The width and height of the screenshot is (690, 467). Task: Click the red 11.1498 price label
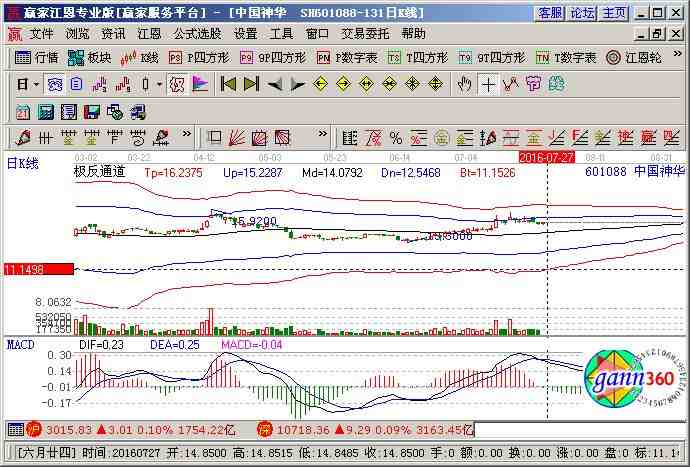tap(39, 269)
